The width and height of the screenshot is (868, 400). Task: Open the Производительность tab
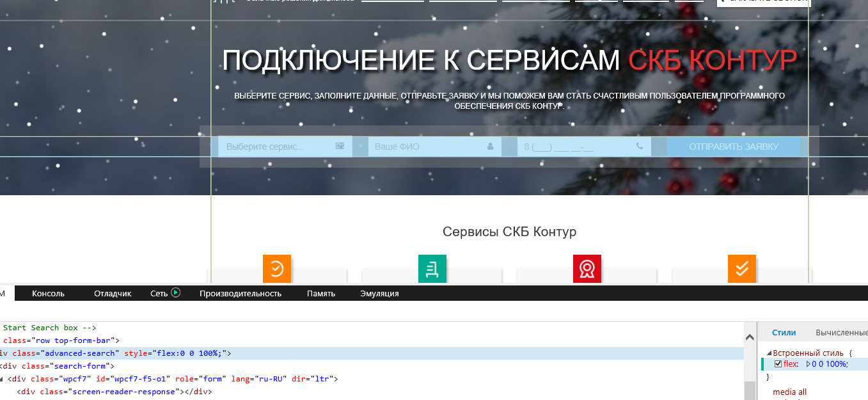241,293
